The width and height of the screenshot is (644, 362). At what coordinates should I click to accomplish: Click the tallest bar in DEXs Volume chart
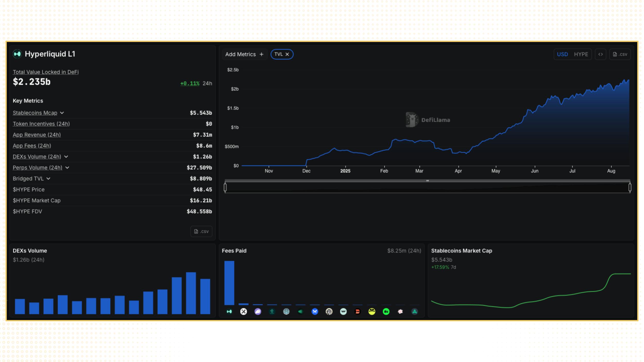coord(191,293)
